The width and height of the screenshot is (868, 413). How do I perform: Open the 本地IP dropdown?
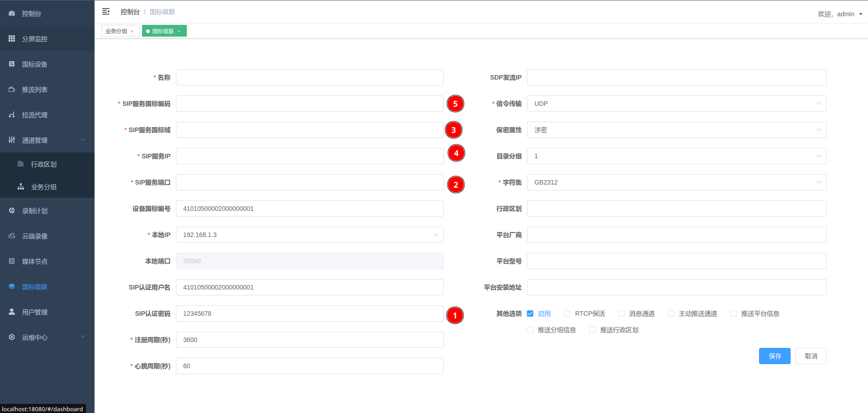click(x=309, y=235)
